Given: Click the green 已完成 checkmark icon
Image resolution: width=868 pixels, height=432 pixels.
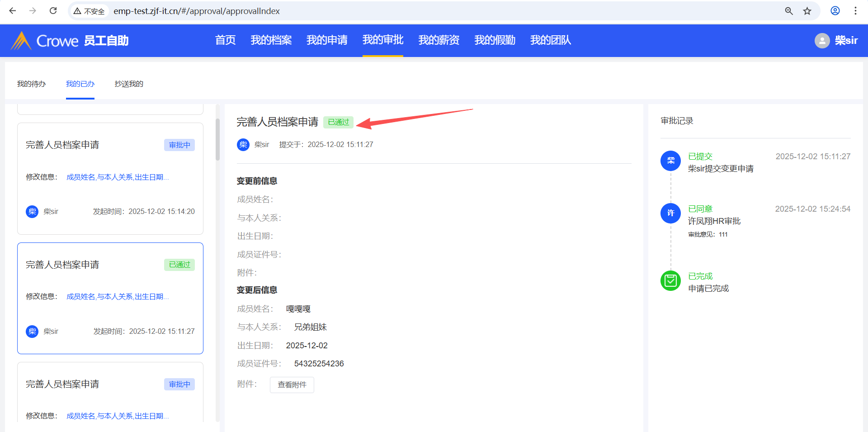Looking at the screenshot, I should 670,281.
